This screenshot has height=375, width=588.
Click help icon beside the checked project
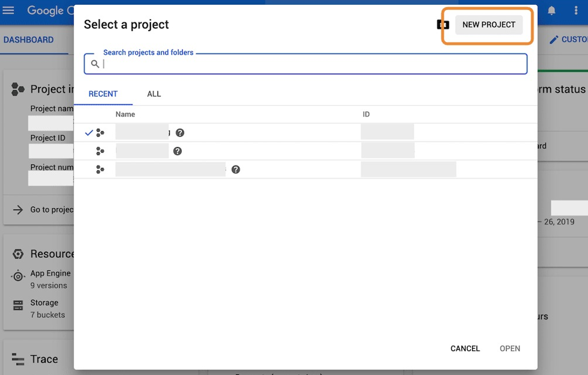pos(180,133)
